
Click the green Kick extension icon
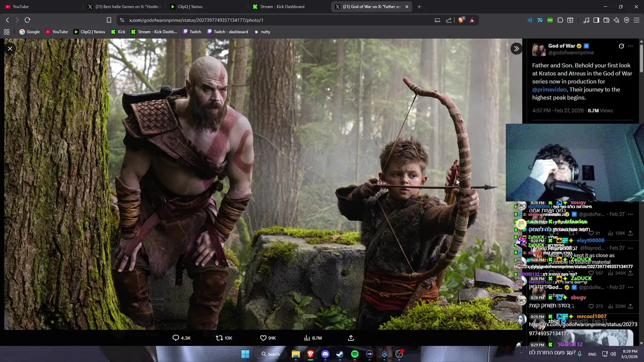[550, 20]
